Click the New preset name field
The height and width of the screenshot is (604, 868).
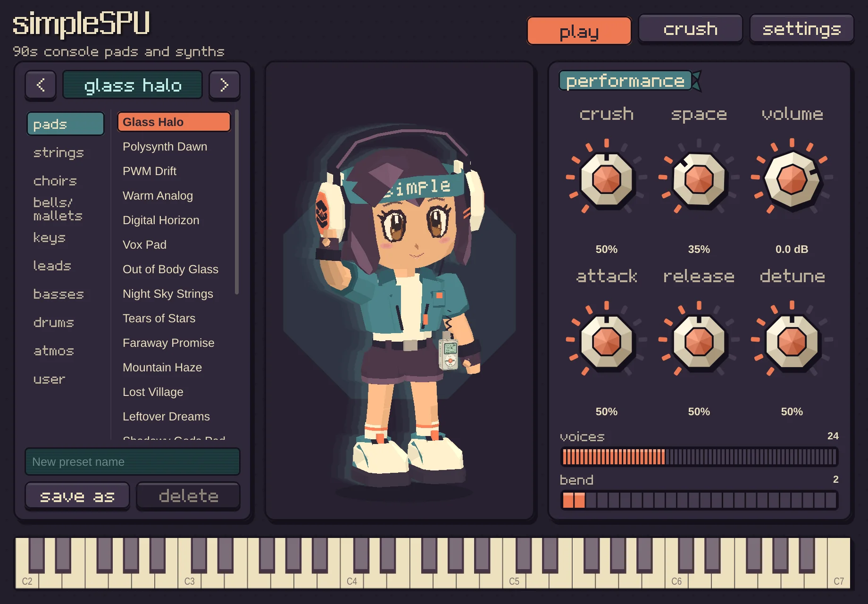click(133, 461)
